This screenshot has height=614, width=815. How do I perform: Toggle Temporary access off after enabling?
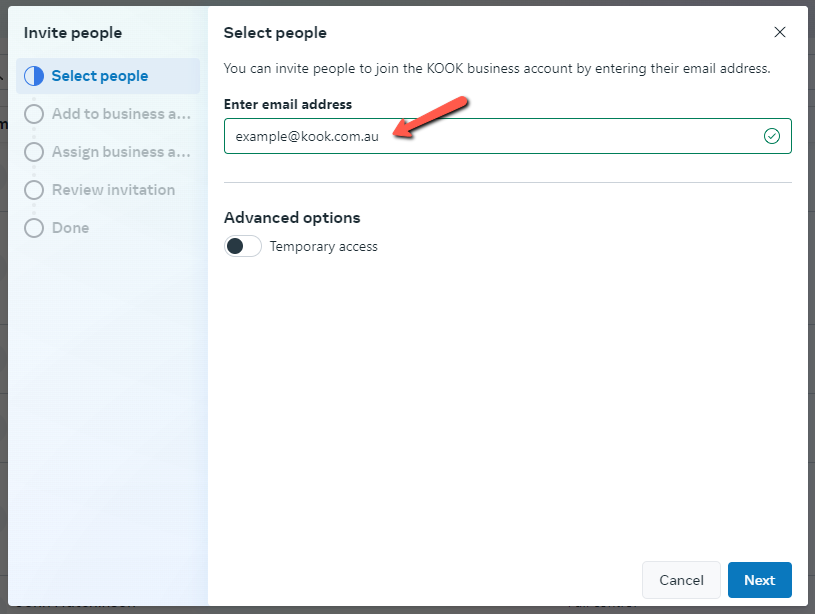[x=242, y=245]
